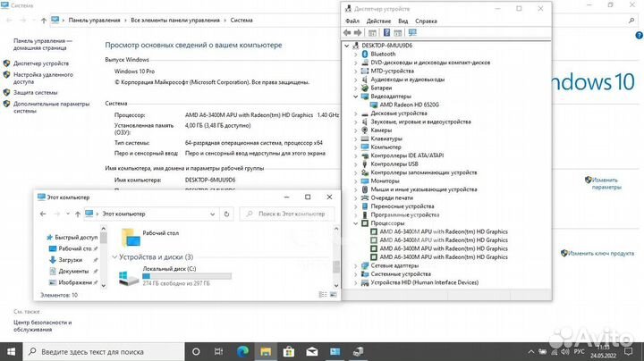Open Защита системы link
This screenshot has width=644, height=361.
click(x=35, y=93)
